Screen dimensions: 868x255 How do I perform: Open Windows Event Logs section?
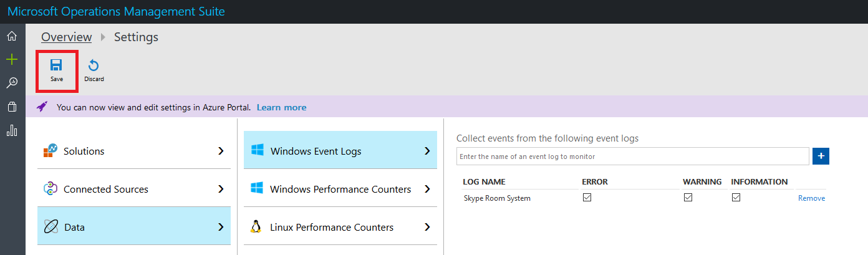pyautogui.click(x=340, y=150)
